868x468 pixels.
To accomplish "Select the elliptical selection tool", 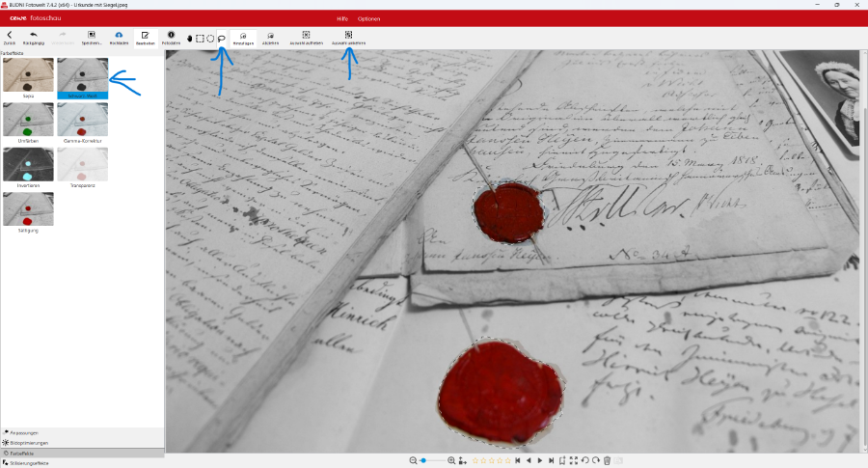I will click(x=210, y=39).
